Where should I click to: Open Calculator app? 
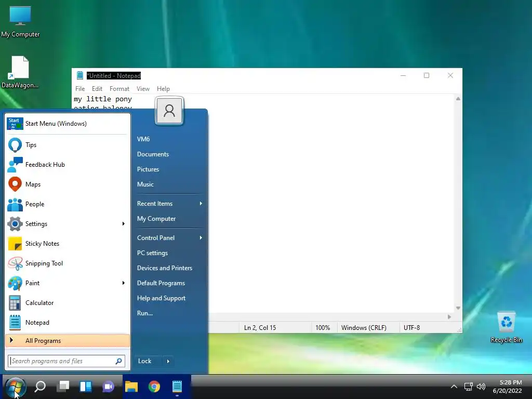pyautogui.click(x=68, y=303)
